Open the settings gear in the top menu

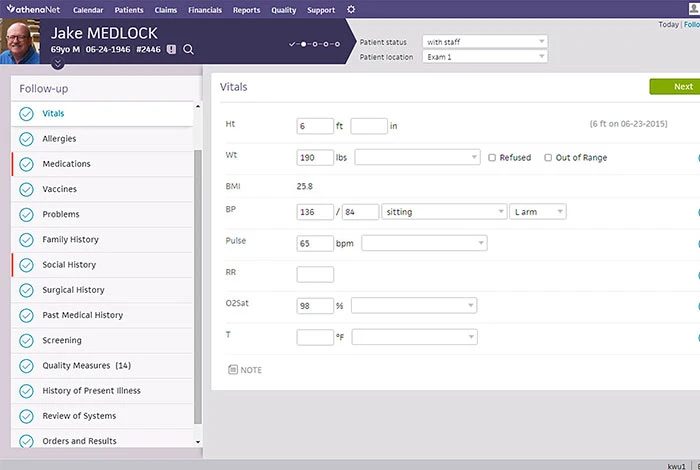pyautogui.click(x=351, y=10)
